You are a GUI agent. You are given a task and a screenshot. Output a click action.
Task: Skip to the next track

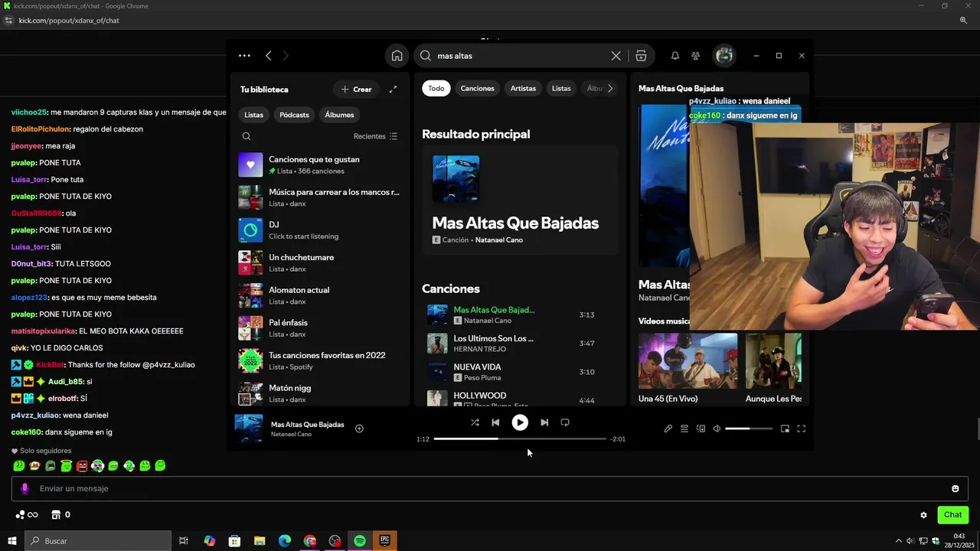(x=544, y=422)
